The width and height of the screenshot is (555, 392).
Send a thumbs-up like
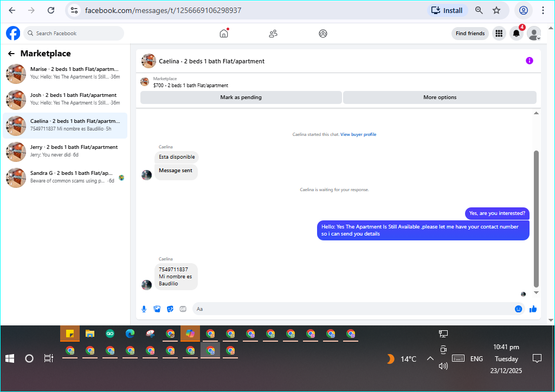[533, 309]
